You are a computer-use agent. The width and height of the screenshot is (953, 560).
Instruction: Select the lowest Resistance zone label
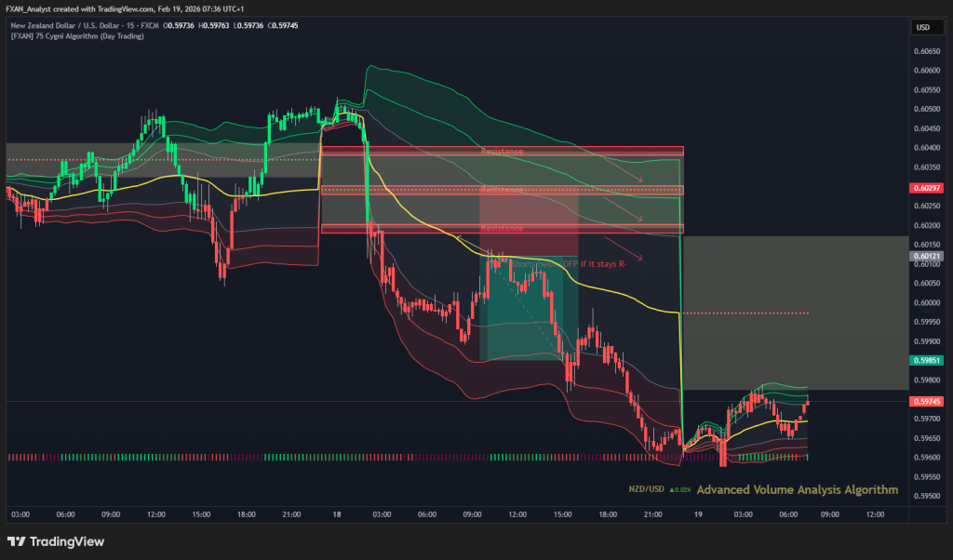click(x=502, y=228)
